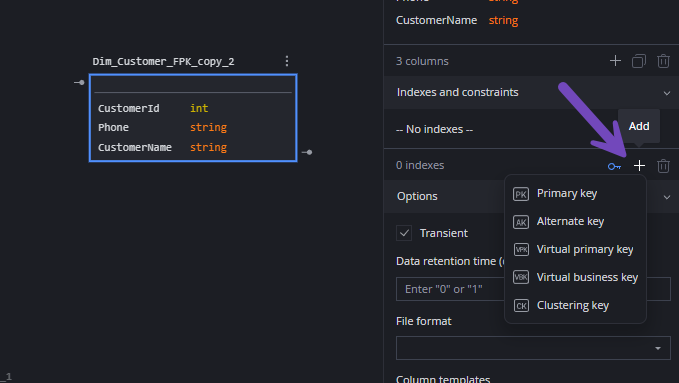The height and width of the screenshot is (383, 679).
Task: Click the PK icon in the key menu
Action: 521,194
